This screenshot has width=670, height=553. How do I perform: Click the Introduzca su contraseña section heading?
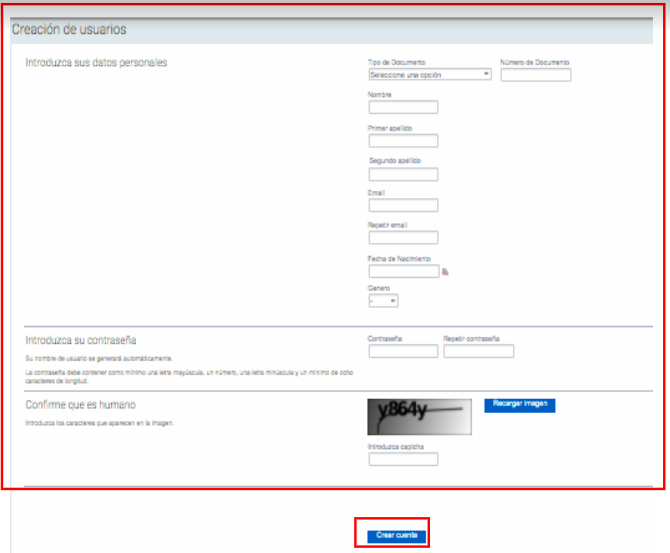click(x=81, y=340)
